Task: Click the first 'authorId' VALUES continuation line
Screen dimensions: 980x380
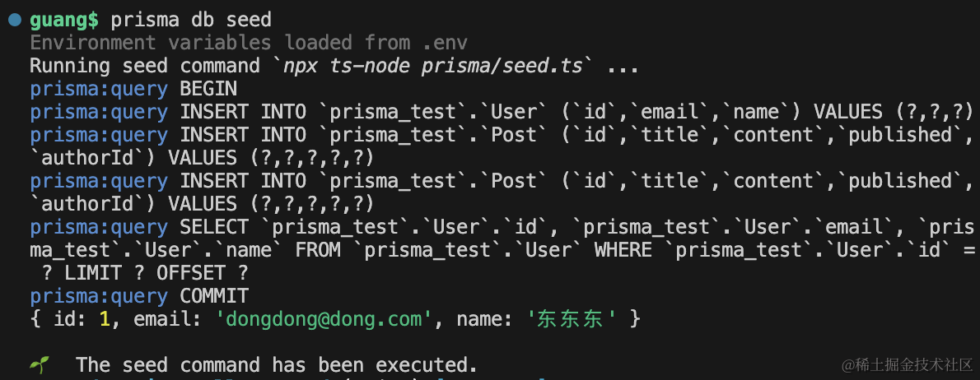Action: (202, 159)
